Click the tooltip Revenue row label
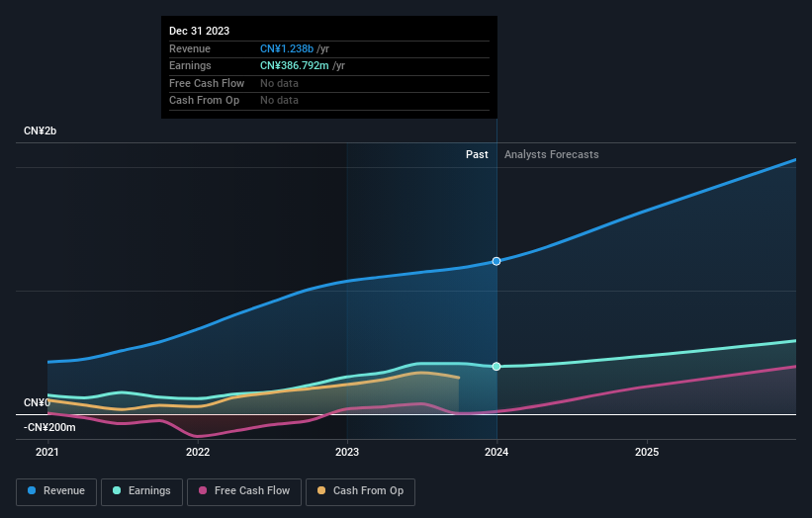The width and height of the screenshot is (812, 518). tap(190, 48)
